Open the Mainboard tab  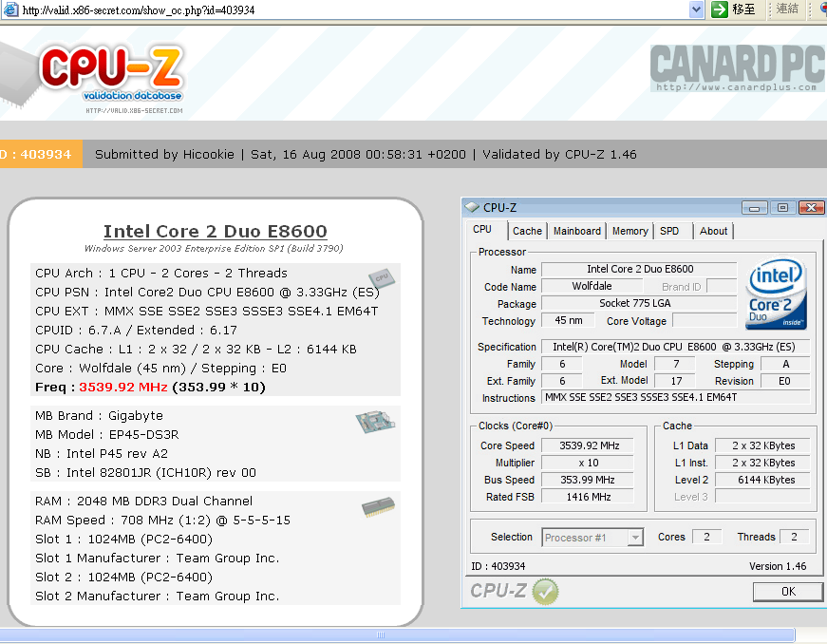tap(577, 231)
